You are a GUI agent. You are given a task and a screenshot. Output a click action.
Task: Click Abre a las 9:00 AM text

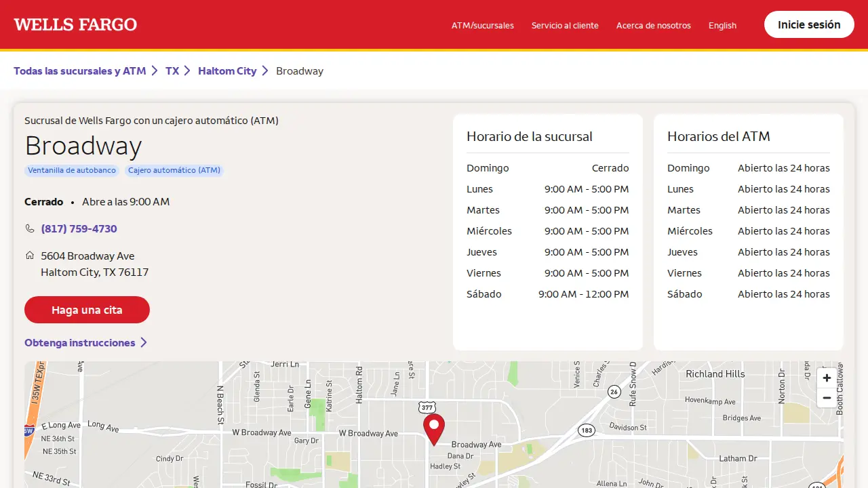pos(126,202)
